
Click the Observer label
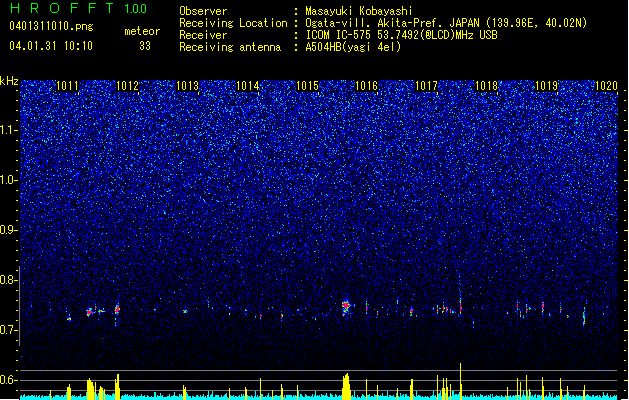(x=203, y=11)
